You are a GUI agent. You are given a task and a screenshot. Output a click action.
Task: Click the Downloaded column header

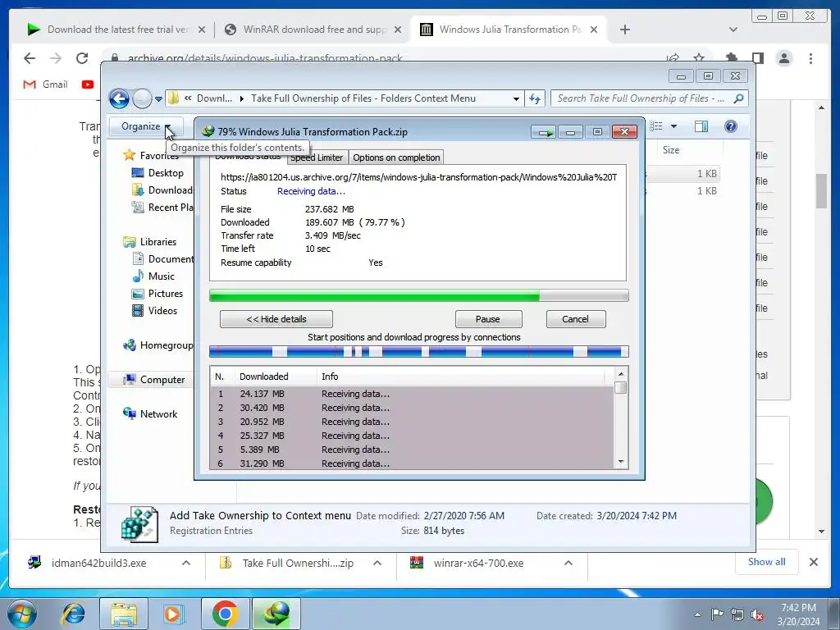tap(276, 377)
